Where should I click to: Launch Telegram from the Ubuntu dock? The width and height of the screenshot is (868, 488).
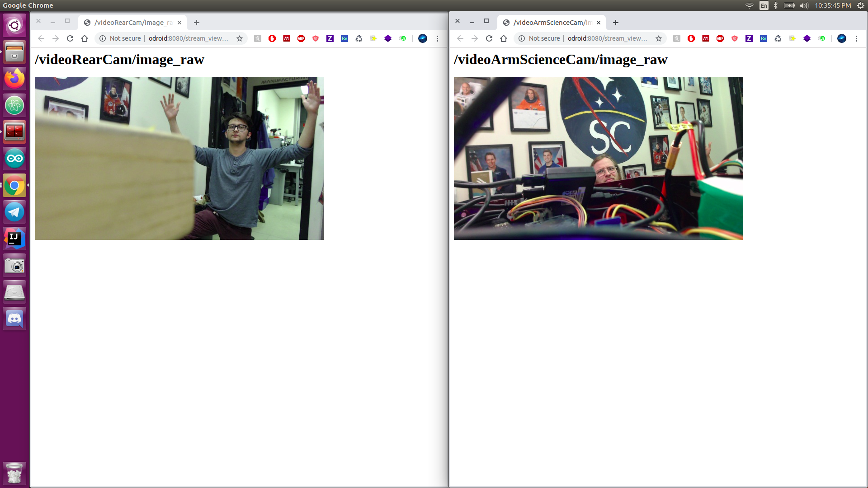(14, 211)
